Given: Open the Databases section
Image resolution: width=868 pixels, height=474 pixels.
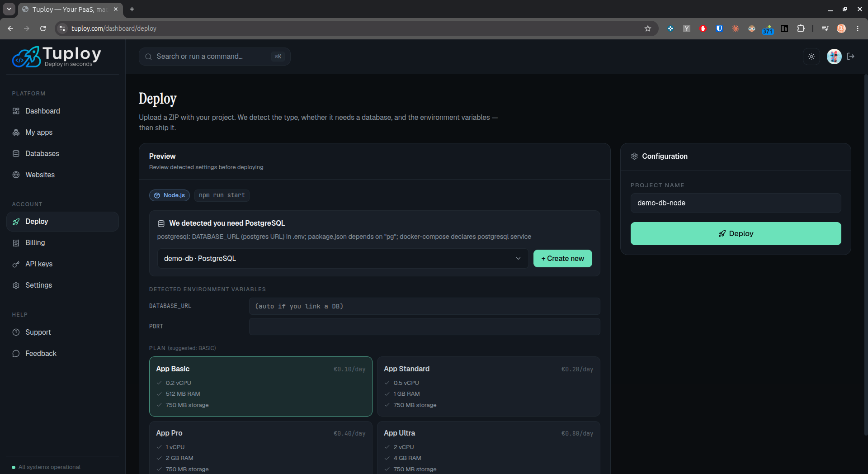Looking at the screenshot, I should (x=62, y=154).
